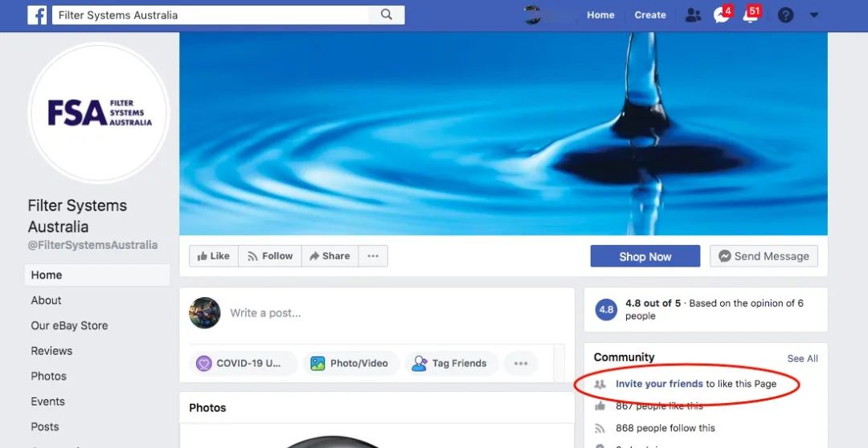Click the 867 people like this text
Image resolution: width=868 pixels, height=448 pixels.
tap(659, 406)
